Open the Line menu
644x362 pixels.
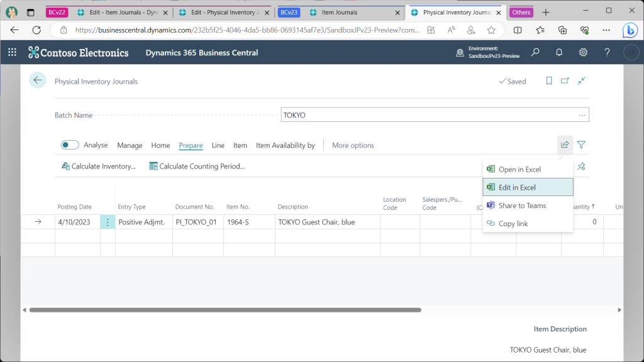click(x=218, y=145)
